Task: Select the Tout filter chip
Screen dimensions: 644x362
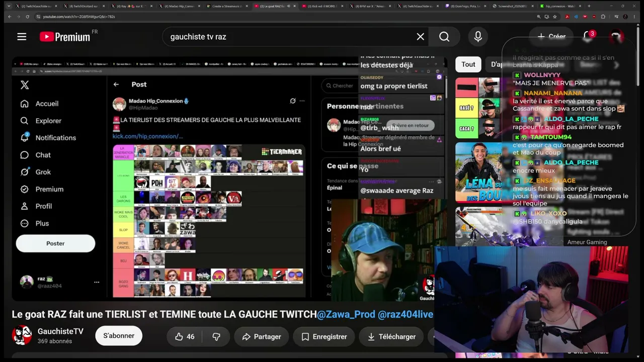Action: pyautogui.click(x=468, y=64)
